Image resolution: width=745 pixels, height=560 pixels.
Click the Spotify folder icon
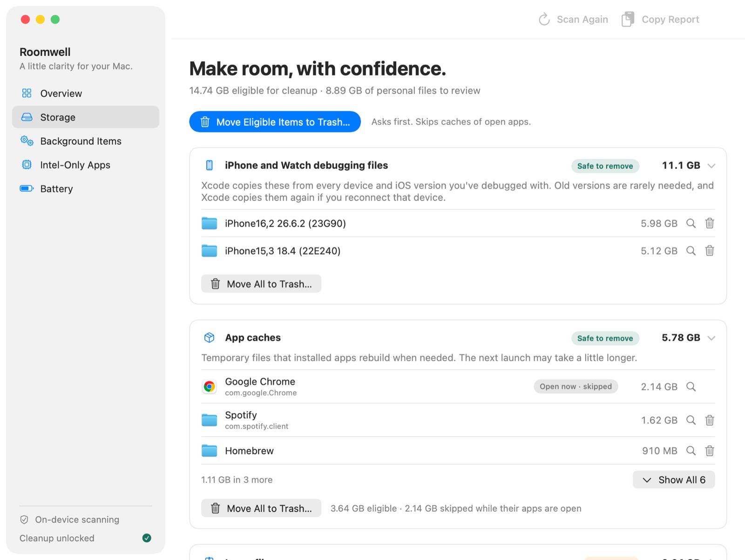tap(210, 420)
